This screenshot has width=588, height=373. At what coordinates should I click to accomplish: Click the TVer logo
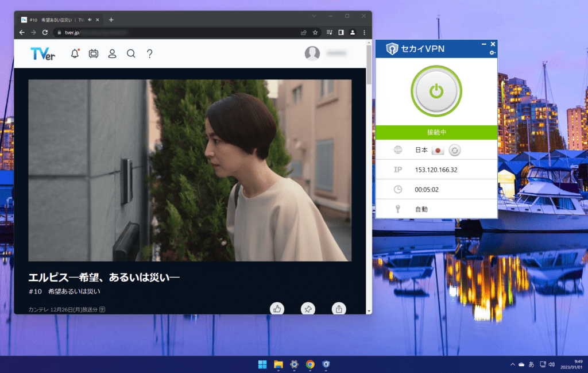pos(42,53)
